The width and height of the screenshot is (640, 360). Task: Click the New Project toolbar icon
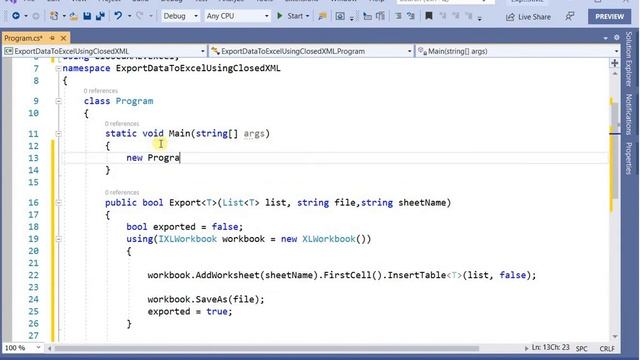tap(54, 16)
